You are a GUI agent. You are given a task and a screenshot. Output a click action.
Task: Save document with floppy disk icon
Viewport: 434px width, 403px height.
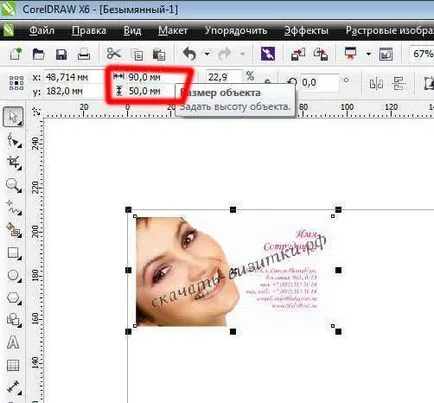tap(61, 54)
